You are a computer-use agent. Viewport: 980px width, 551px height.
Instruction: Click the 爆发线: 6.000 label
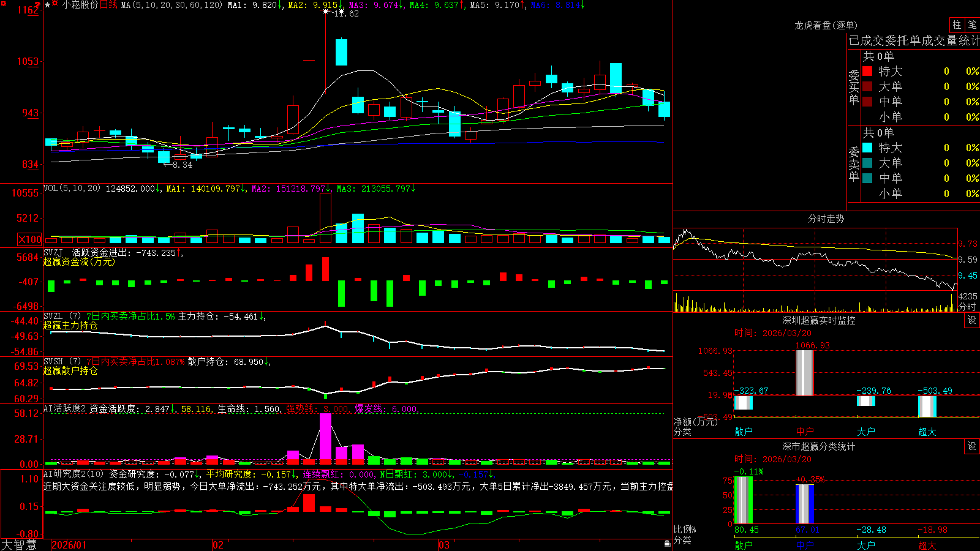point(387,409)
